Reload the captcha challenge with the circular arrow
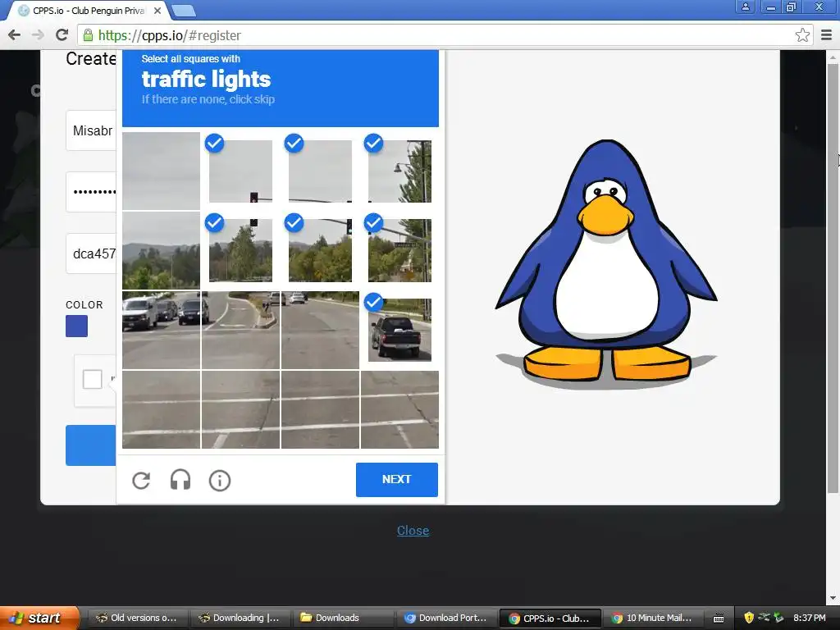Screen dimensions: 840x630 point(141,480)
